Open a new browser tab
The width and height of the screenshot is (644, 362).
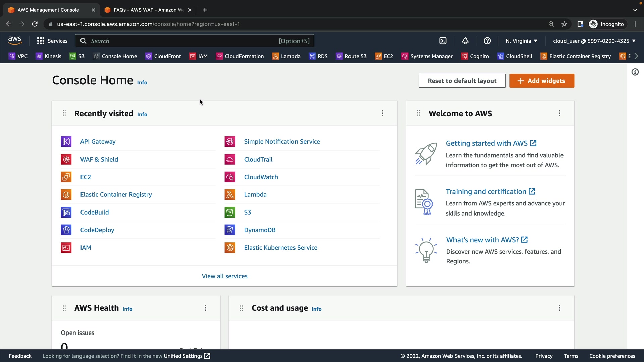pos(205,10)
